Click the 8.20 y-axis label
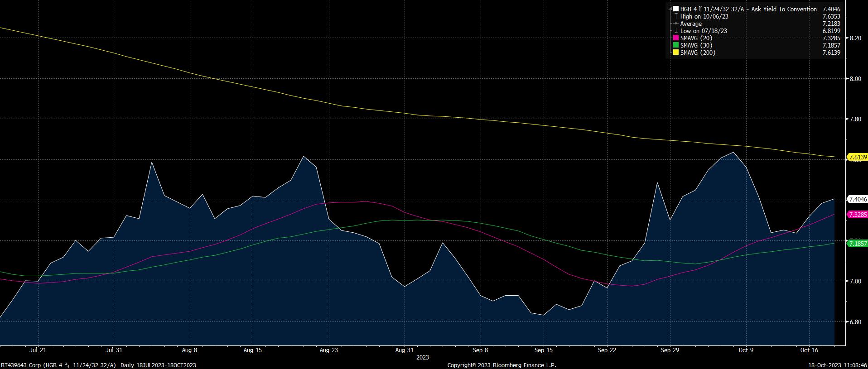Image resolution: width=868 pixels, height=369 pixels. [x=855, y=38]
